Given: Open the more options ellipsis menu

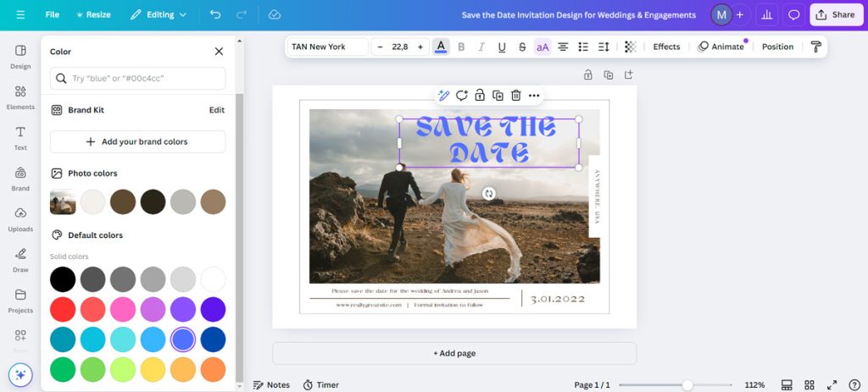Looking at the screenshot, I should click(x=534, y=96).
